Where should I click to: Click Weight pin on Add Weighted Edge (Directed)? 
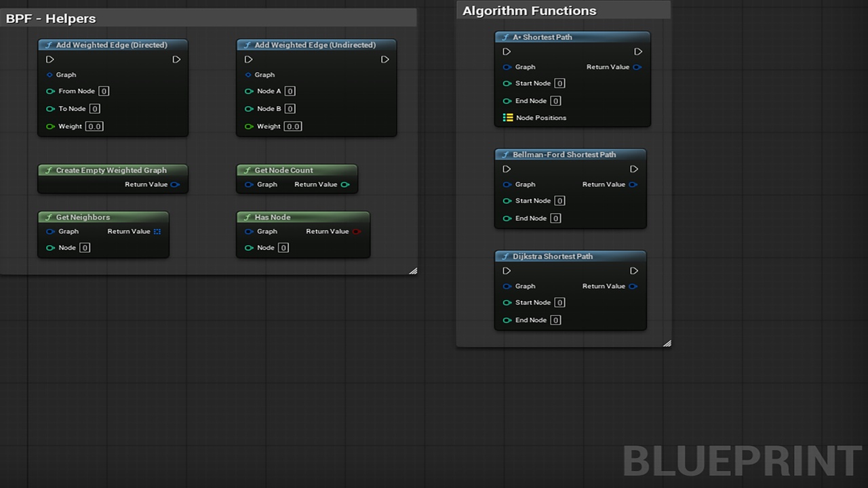[50, 126]
